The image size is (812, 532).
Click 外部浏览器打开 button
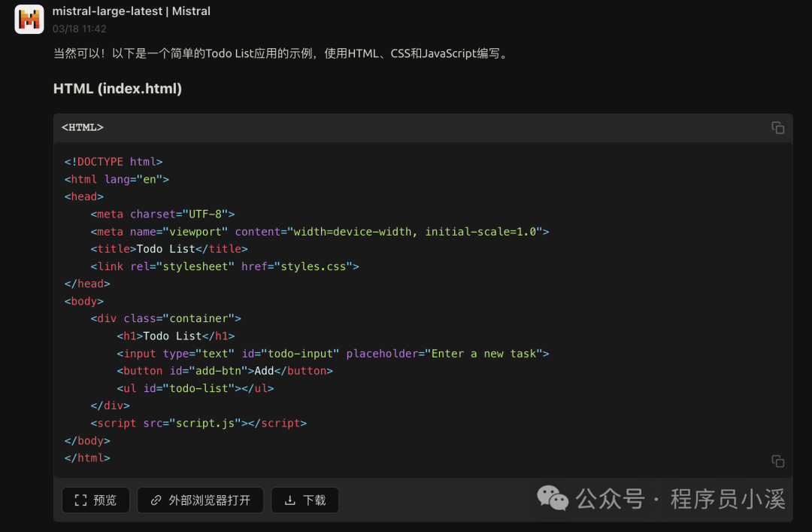pos(201,500)
